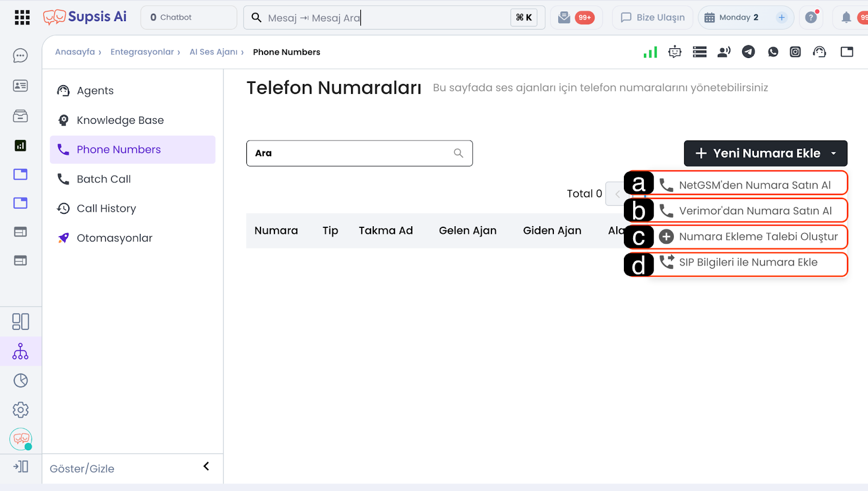
Task: Open the apps grid menu icon
Action: (22, 17)
